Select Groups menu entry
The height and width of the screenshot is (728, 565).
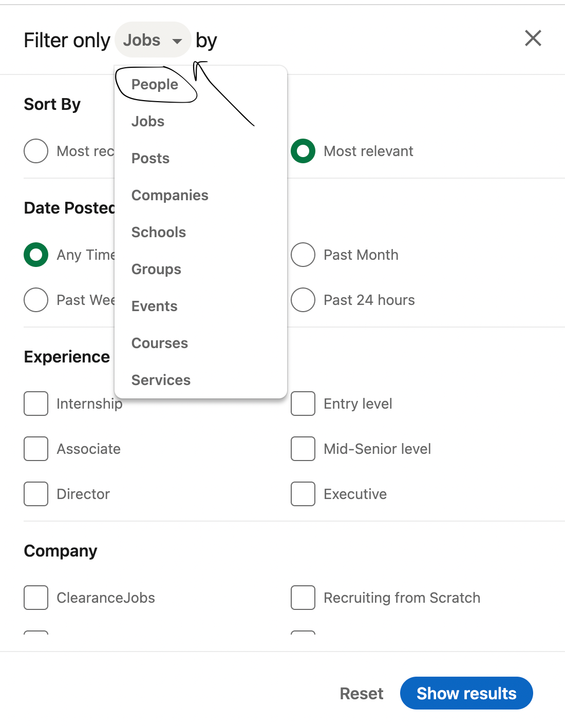point(156,269)
